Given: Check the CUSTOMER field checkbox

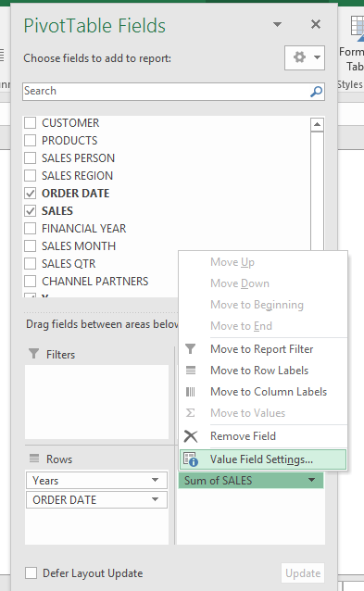Looking at the screenshot, I should pos(31,123).
